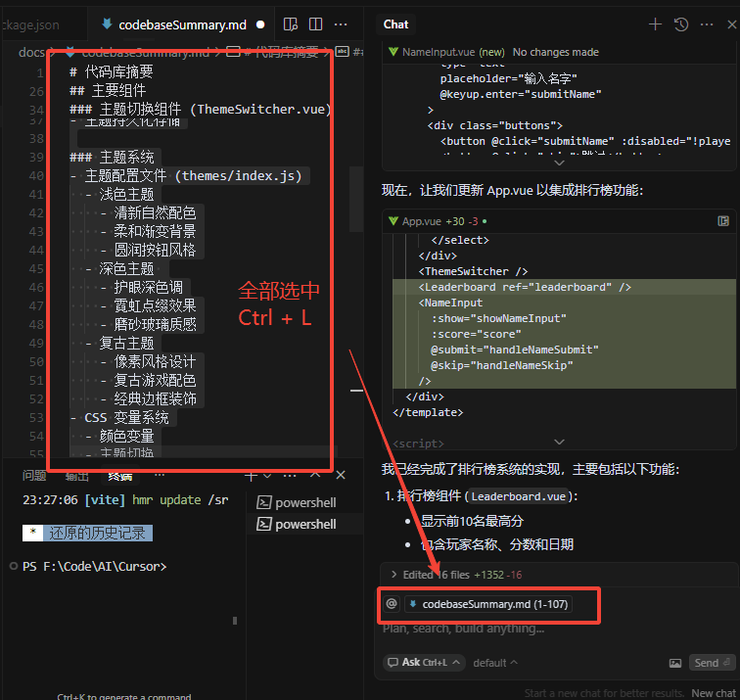The image size is (740, 700).
Task: Click docs breadcrumb segment
Action: [31, 53]
